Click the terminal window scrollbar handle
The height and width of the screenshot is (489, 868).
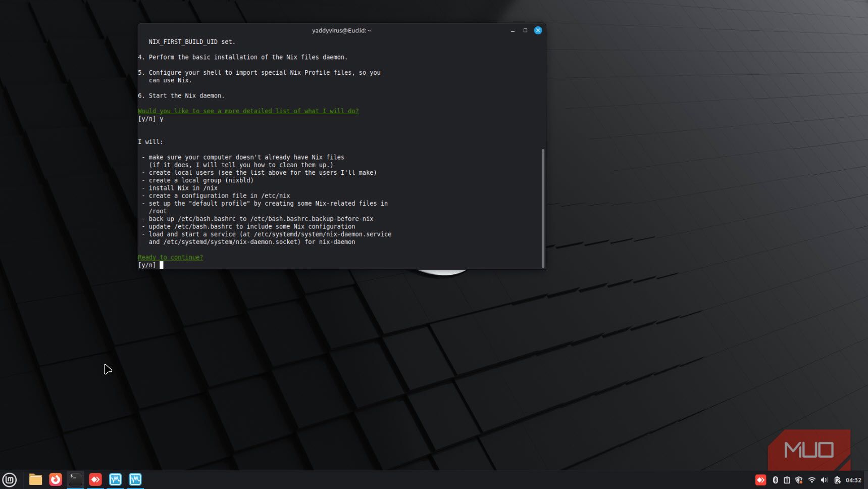point(543,208)
